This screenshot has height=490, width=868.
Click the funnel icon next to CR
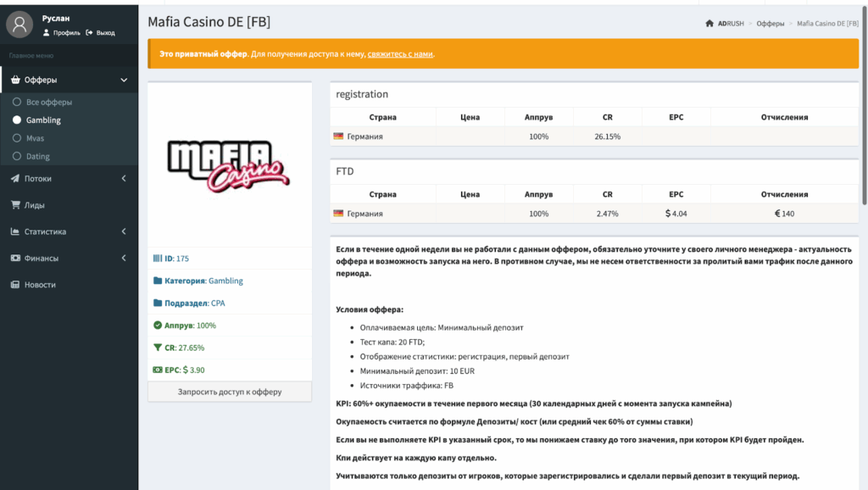pyautogui.click(x=158, y=347)
